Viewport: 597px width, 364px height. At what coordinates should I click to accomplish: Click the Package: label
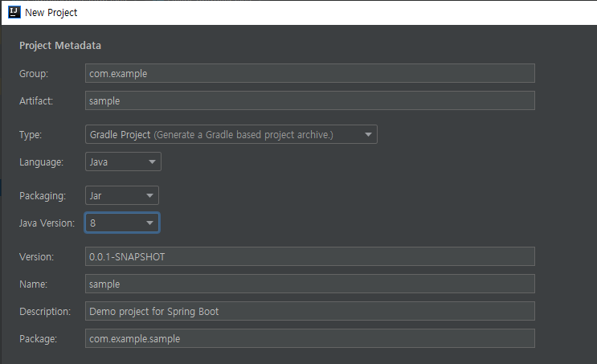pyautogui.click(x=38, y=339)
